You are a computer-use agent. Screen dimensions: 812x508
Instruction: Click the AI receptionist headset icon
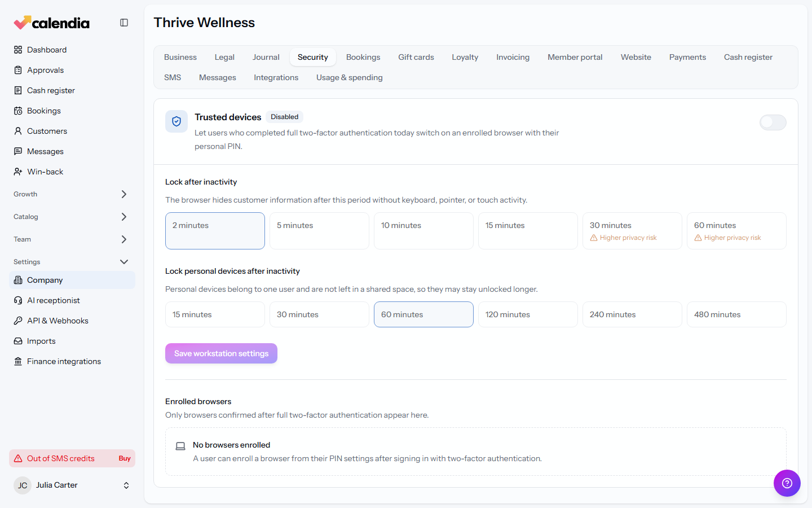[18, 300]
